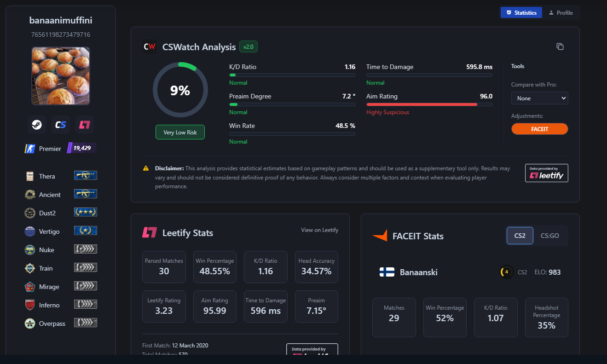Click the FACEIT K/D Ratio 1.07 card

(496, 318)
